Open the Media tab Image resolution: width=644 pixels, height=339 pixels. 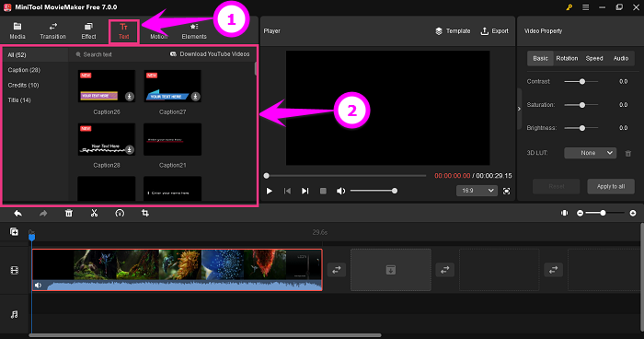pyautogui.click(x=17, y=31)
